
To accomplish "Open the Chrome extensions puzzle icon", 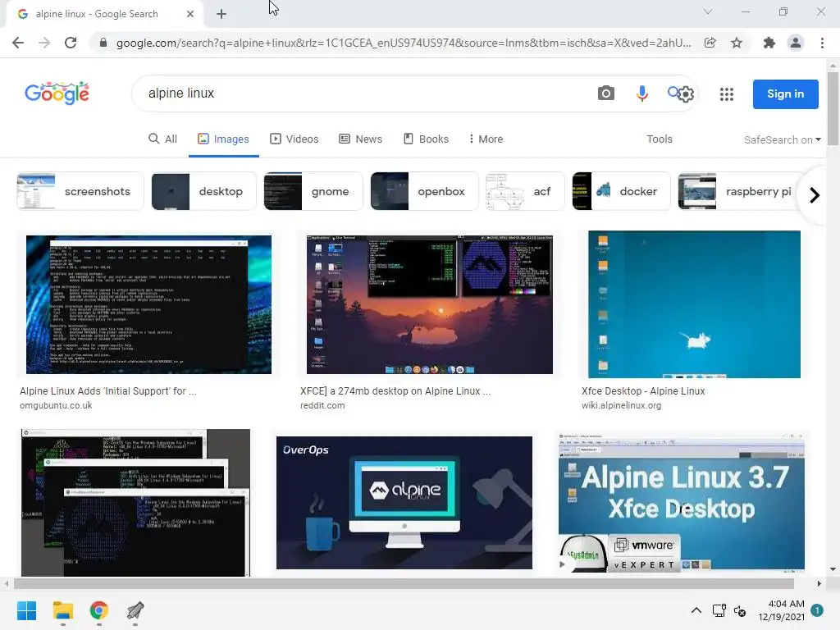I will coord(769,43).
